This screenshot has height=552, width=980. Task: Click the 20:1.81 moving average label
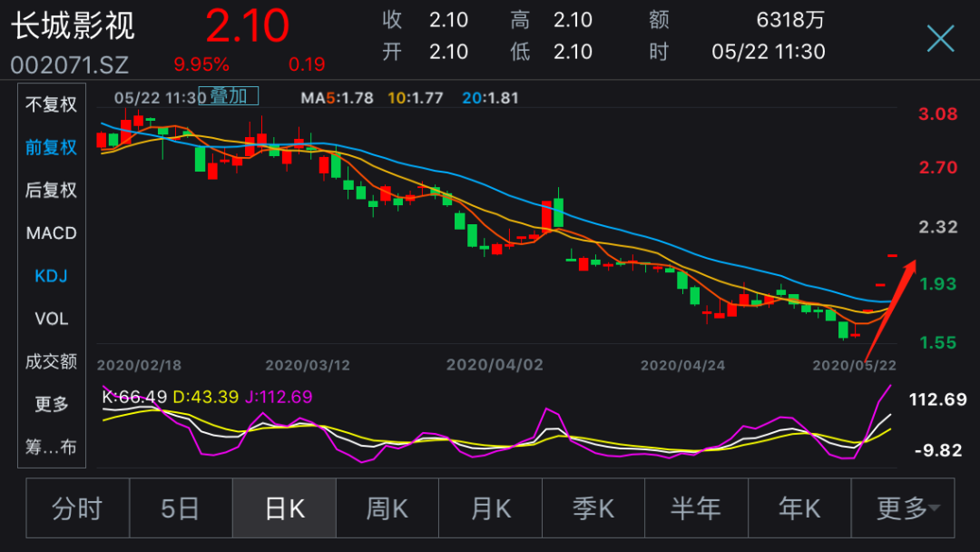click(x=491, y=98)
